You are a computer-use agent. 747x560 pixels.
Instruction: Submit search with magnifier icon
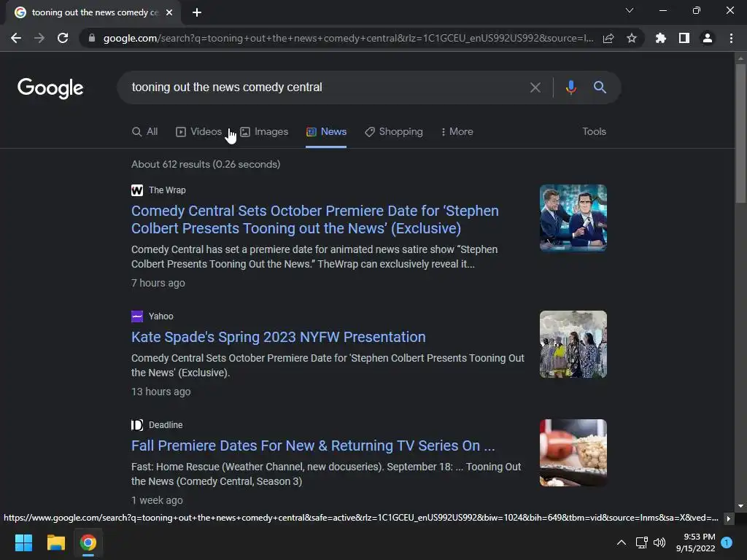click(x=600, y=87)
